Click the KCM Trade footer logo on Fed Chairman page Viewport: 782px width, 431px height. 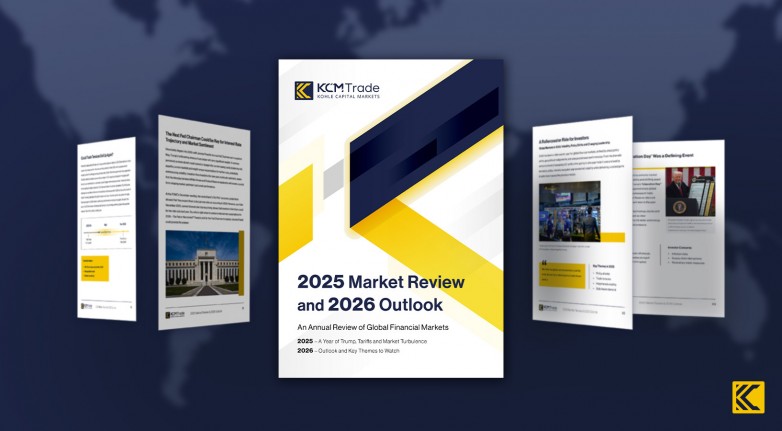coord(175,315)
